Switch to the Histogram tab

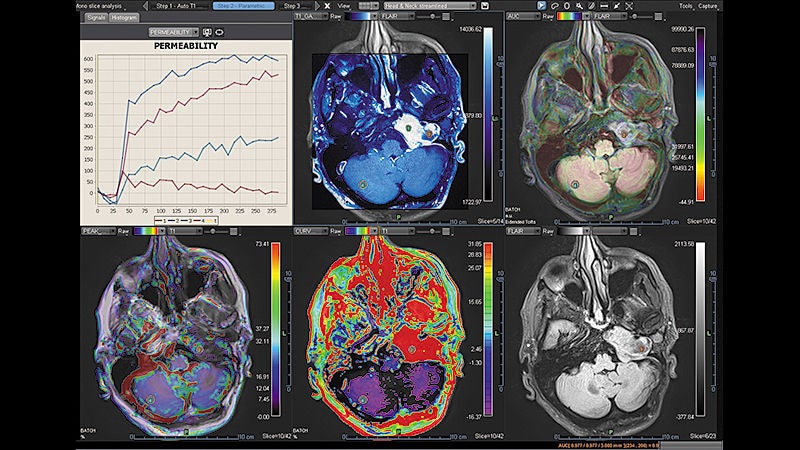[124, 17]
